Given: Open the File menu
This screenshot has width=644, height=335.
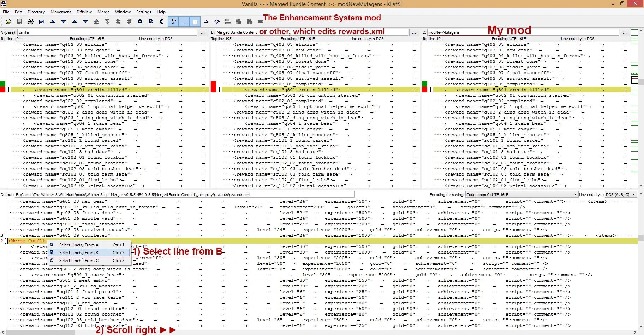Looking at the screenshot, I should click(x=6, y=12).
